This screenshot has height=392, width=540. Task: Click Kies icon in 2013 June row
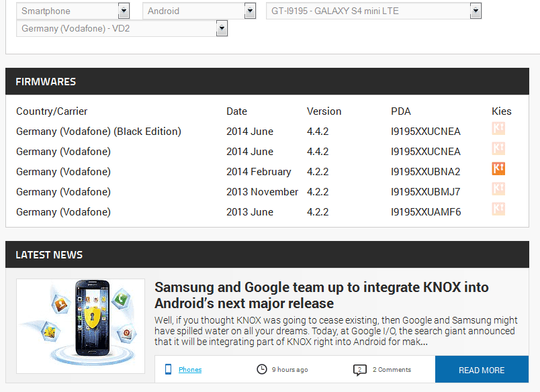[x=498, y=209]
